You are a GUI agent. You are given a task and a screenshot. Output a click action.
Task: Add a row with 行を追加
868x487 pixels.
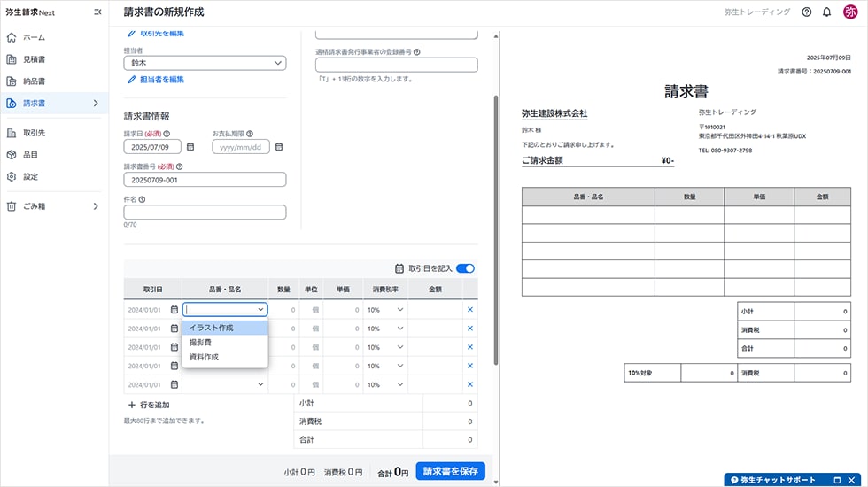tap(149, 405)
